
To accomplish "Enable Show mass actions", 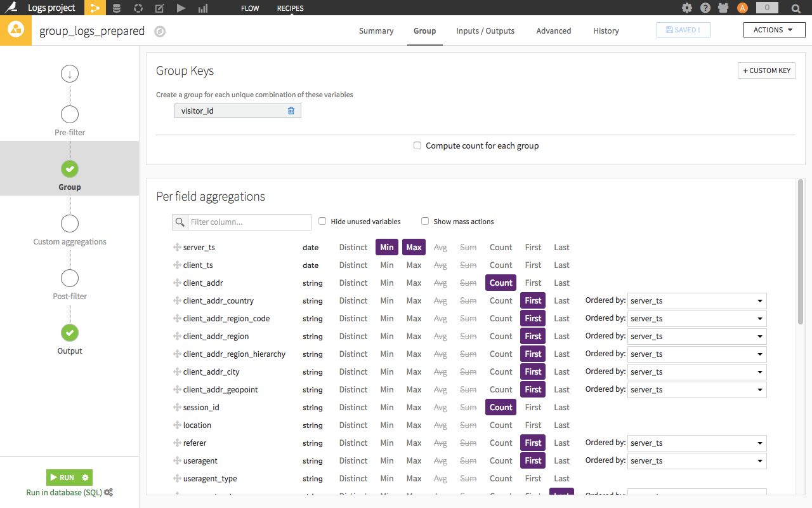I will click(x=424, y=221).
